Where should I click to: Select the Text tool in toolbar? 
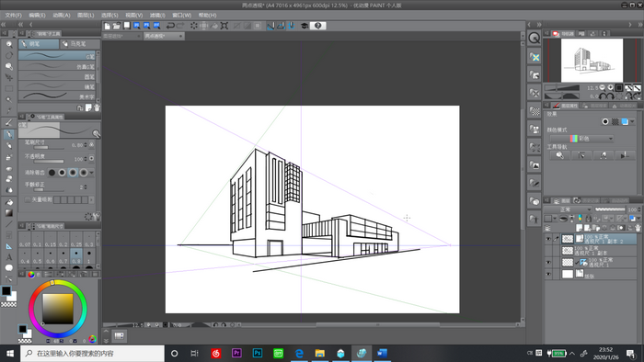[x=8, y=257]
